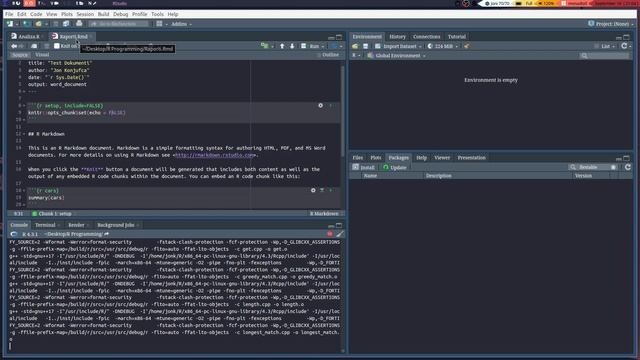Switch the editor to Visual mode
This screenshot has width=640, height=360.
42,55
